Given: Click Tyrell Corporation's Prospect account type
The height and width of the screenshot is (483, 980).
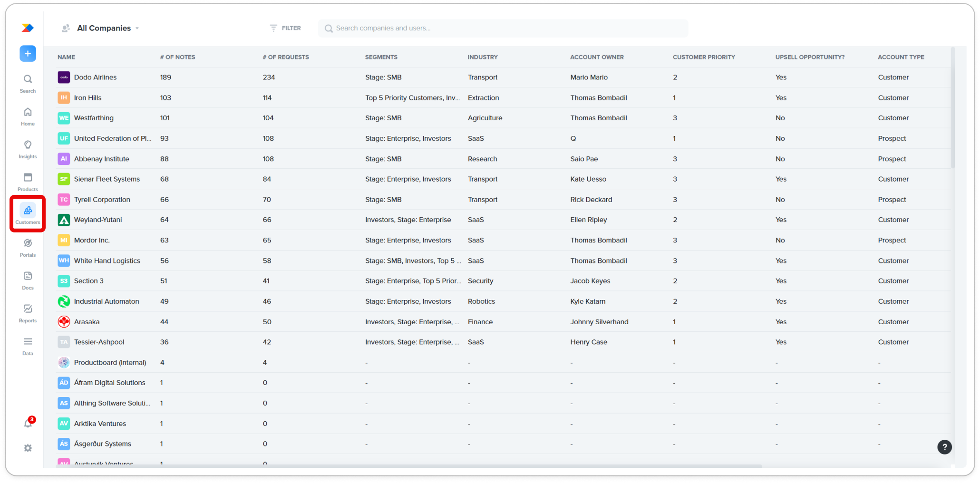Looking at the screenshot, I should coord(892,200).
